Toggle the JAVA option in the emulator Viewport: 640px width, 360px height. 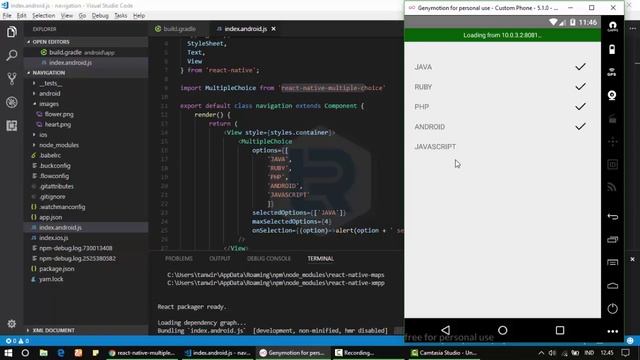[502, 67]
